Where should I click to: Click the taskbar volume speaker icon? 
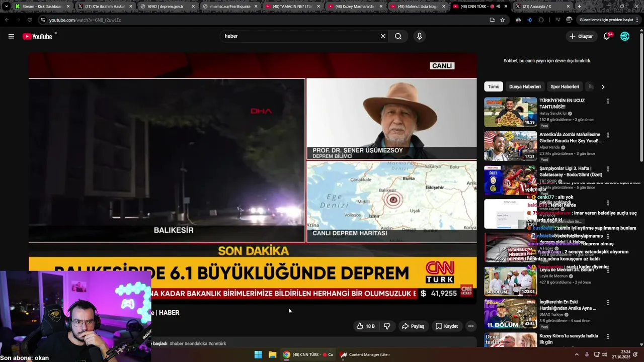(605, 354)
